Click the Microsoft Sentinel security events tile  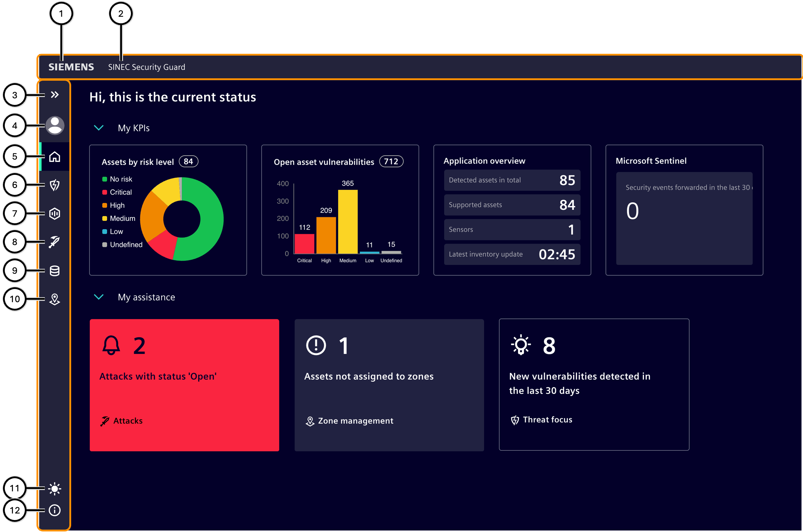684,218
